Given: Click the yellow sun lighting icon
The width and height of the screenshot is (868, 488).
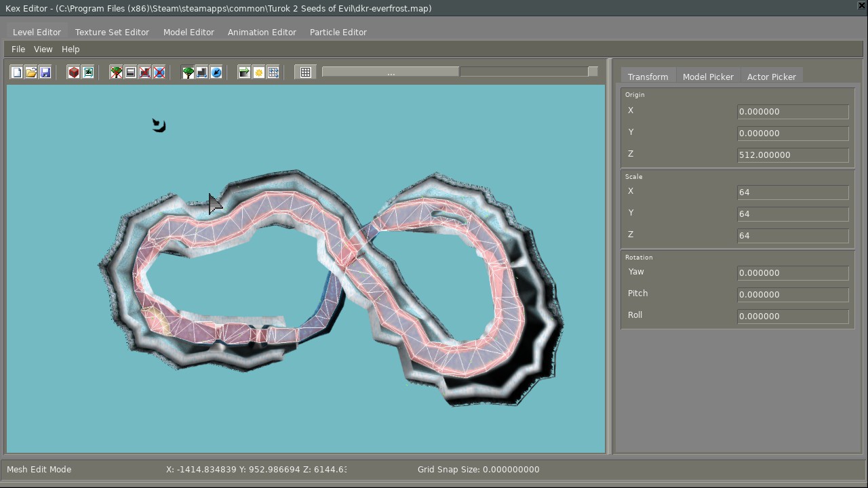Looking at the screenshot, I should [259, 72].
